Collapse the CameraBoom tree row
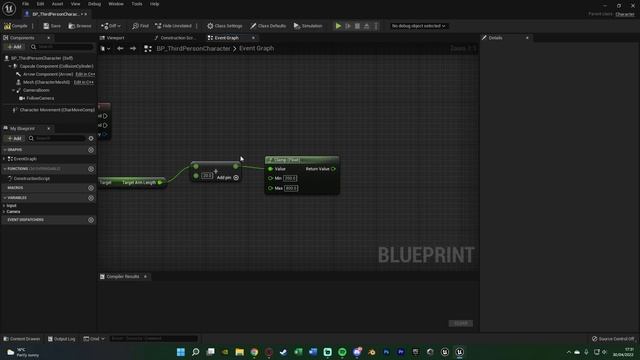The image size is (640, 360). 13,90
